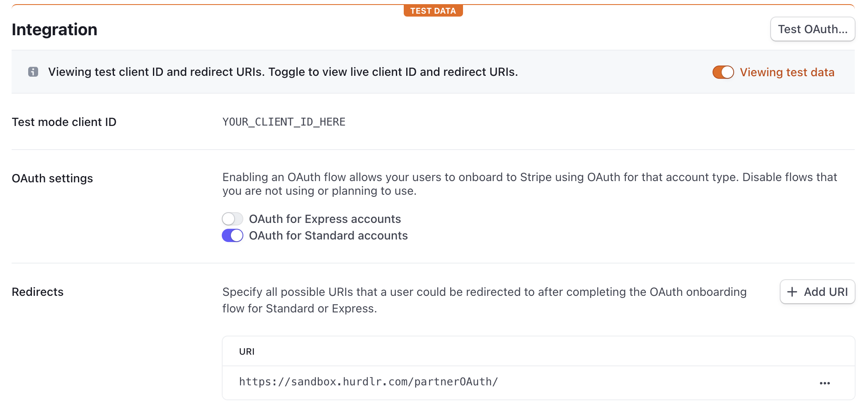Click the Redirects section label

pyautogui.click(x=38, y=292)
